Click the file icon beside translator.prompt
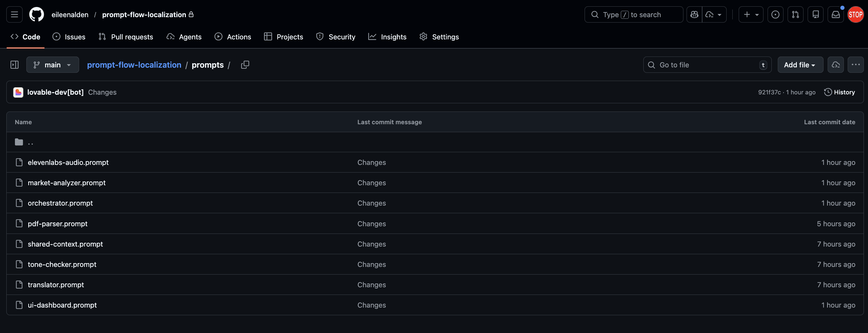This screenshot has width=868, height=333. [x=19, y=284]
